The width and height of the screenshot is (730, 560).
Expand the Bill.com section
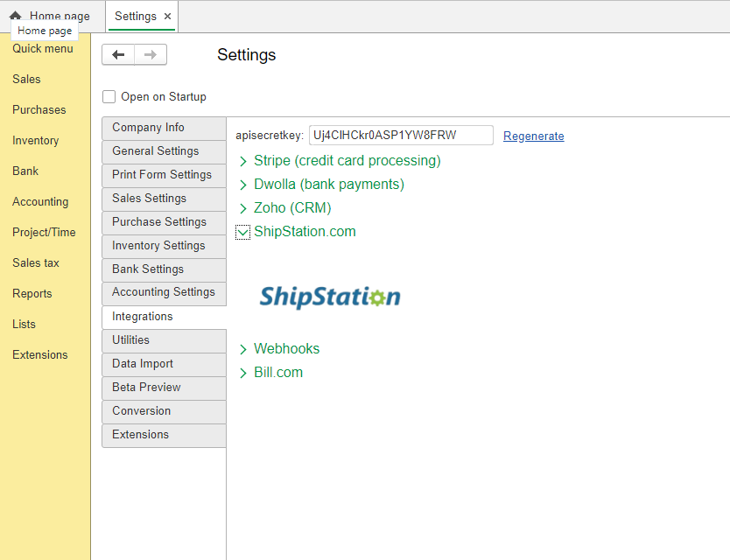[242, 372]
